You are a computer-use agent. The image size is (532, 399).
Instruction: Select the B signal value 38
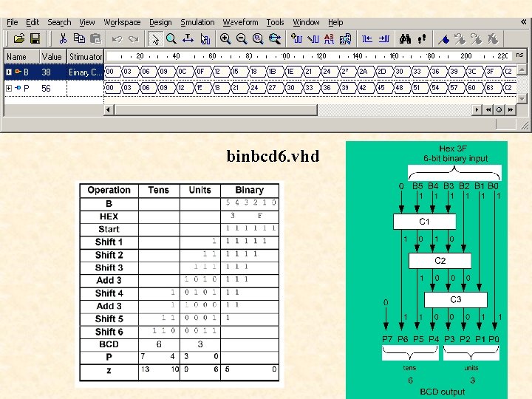(46, 72)
